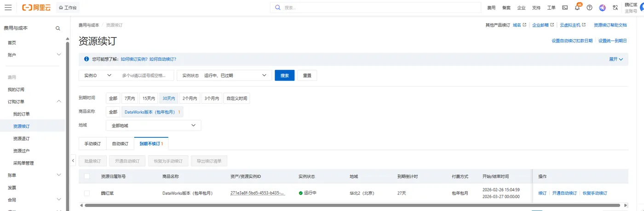Open the help question-mark icon
The height and width of the screenshot is (211, 644).
589,7
